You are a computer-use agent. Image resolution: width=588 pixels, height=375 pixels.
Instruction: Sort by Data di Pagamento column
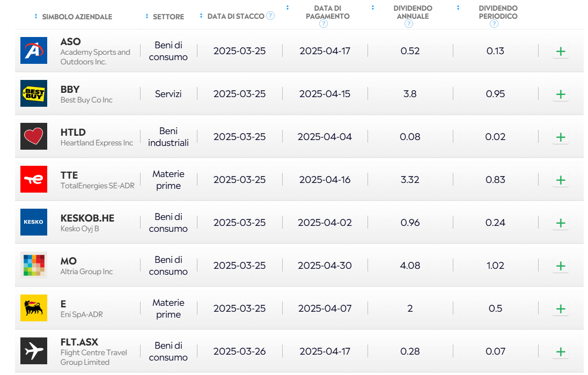pos(327,12)
